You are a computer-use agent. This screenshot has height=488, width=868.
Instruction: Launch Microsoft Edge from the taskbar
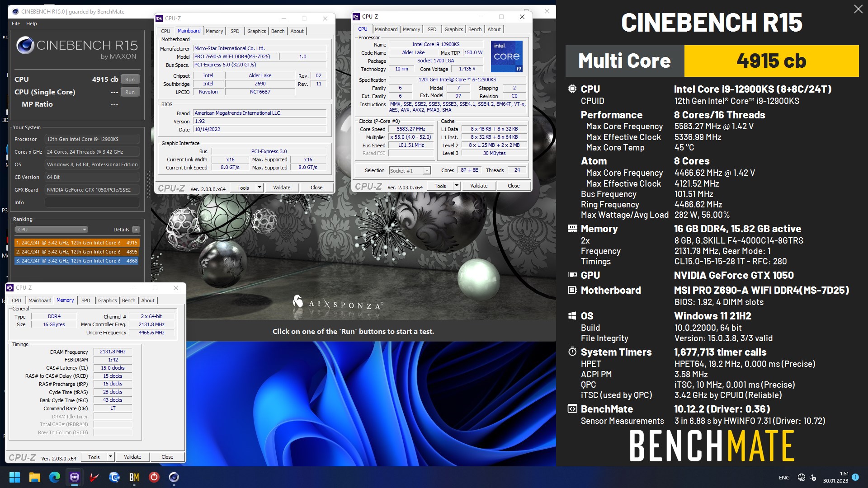click(55, 477)
